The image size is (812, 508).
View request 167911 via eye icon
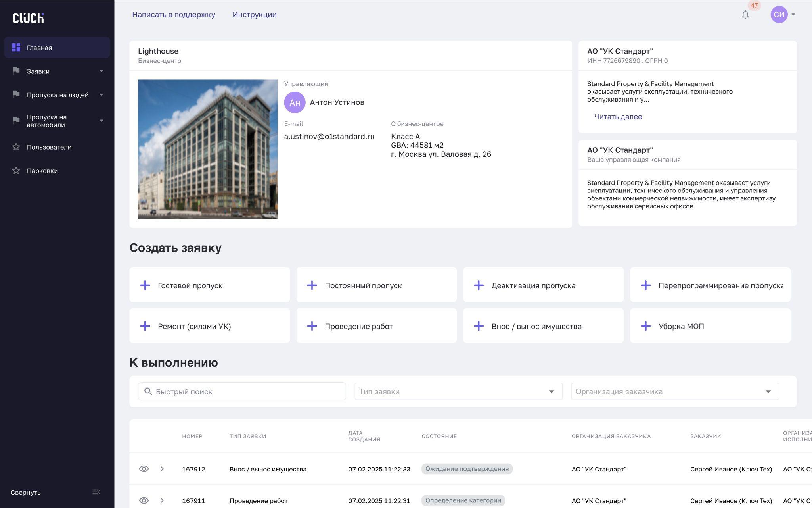144,500
